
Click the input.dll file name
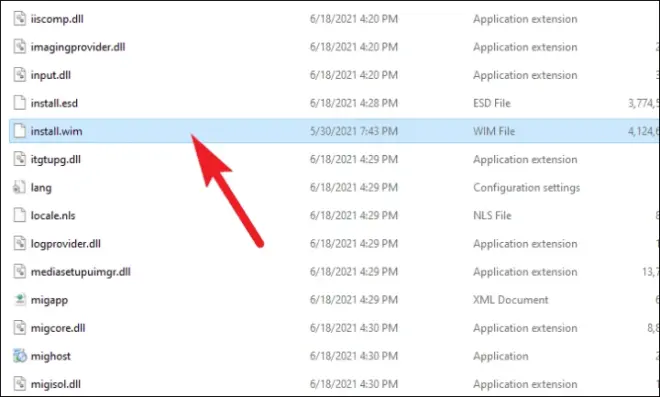coord(51,75)
